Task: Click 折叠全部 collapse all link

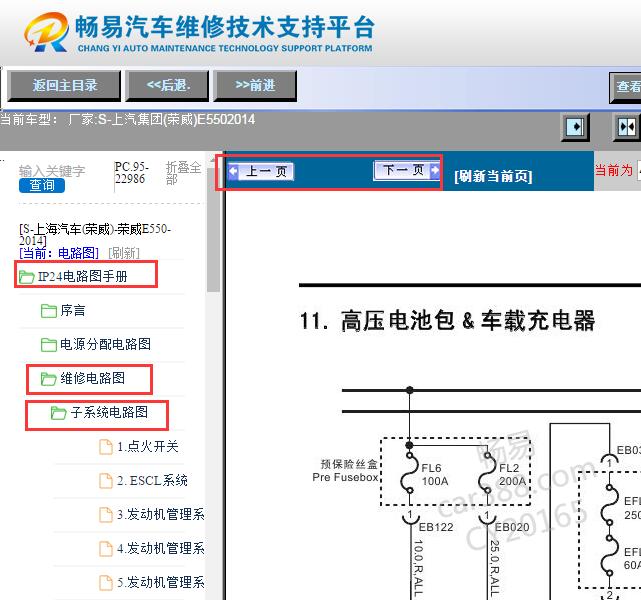Action: pos(183,173)
